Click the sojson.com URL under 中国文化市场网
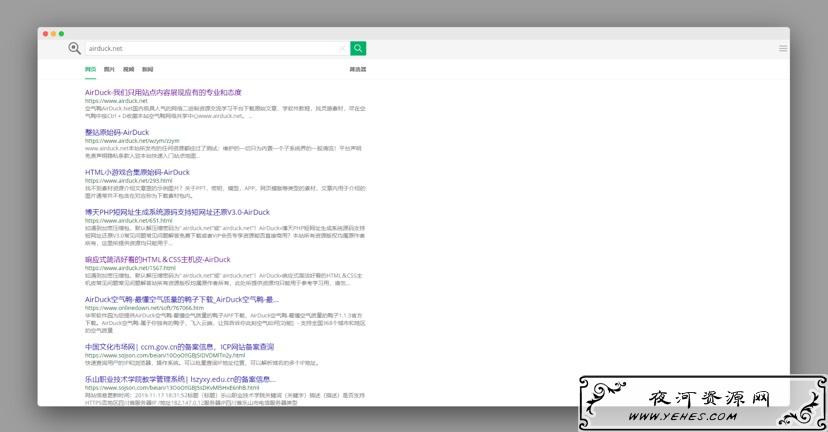 point(165,355)
